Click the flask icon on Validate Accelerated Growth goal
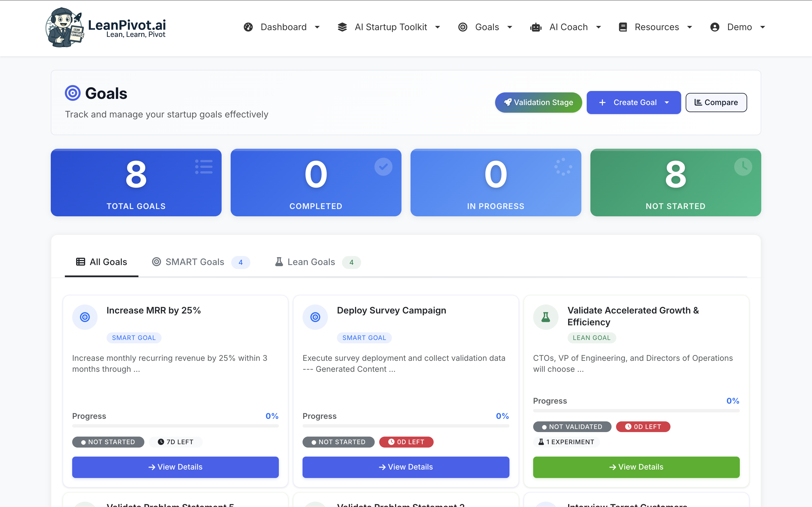 pyautogui.click(x=545, y=317)
